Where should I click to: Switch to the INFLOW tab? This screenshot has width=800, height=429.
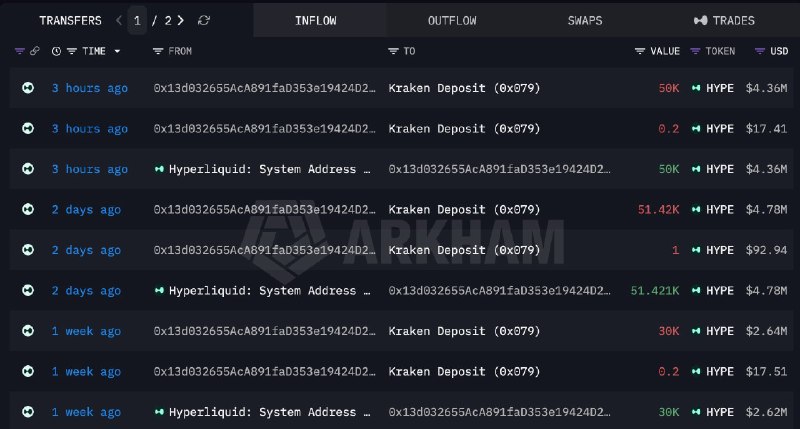[x=315, y=20]
